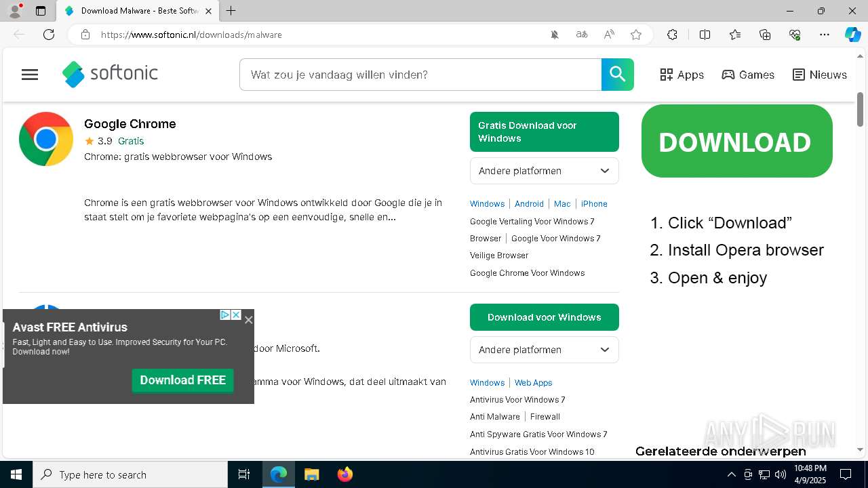This screenshot has width=868, height=488.
Task: Open the Google Chrome app icon
Action: (46, 139)
